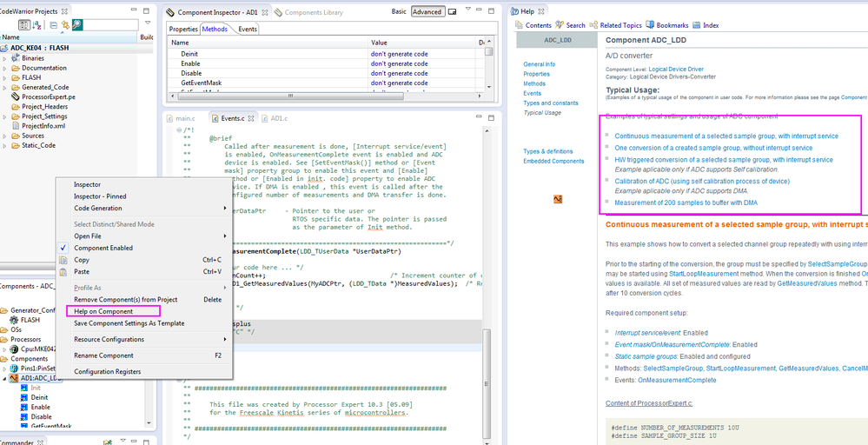Select Help on Component menu entry
868x445 pixels.
pyautogui.click(x=103, y=311)
